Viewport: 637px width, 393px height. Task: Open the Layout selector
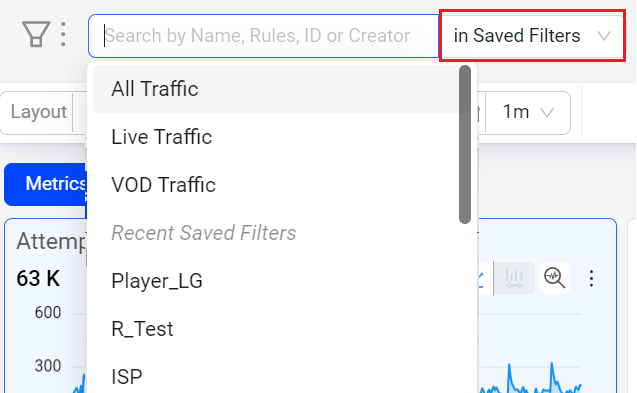click(39, 113)
